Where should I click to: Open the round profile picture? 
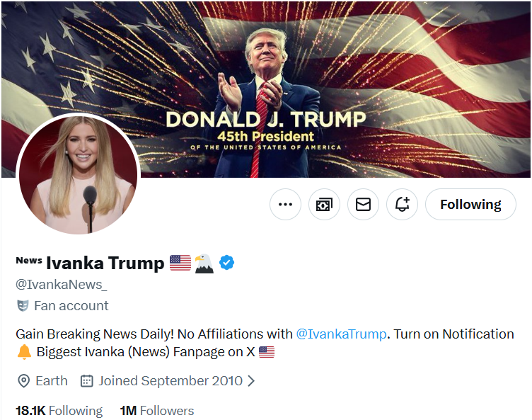point(78,175)
